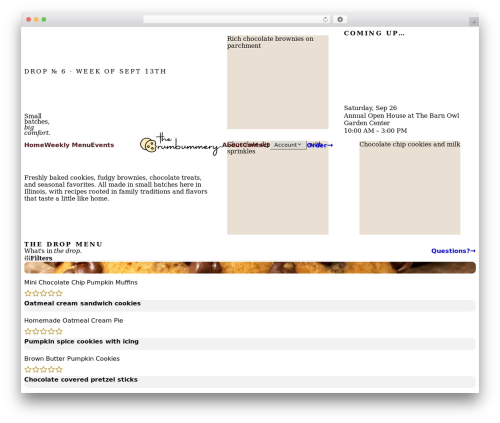Select Oatmeal cream sandwich cookies row
Viewport: 500px width, 423px height.
pos(250,305)
